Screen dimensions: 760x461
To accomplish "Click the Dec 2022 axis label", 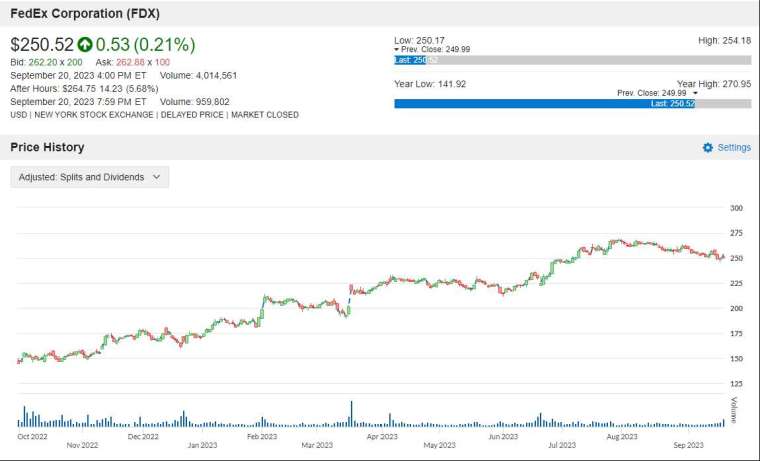I will coord(143,436).
